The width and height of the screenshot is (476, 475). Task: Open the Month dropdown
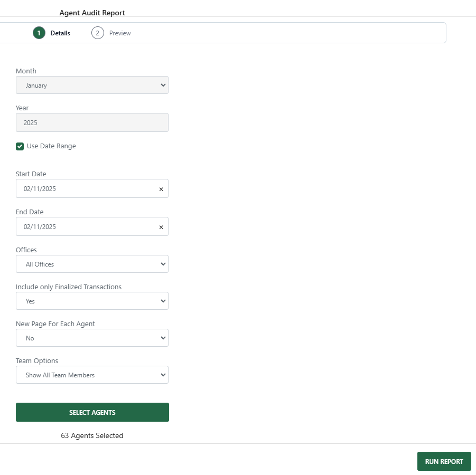[92, 85]
